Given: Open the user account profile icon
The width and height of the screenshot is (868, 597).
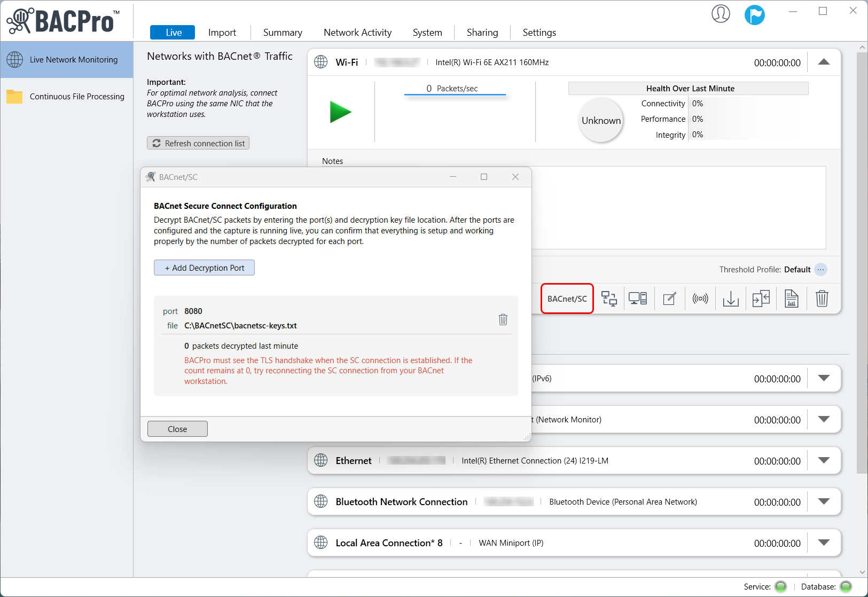Looking at the screenshot, I should pyautogui.click(x=721, y=14).
